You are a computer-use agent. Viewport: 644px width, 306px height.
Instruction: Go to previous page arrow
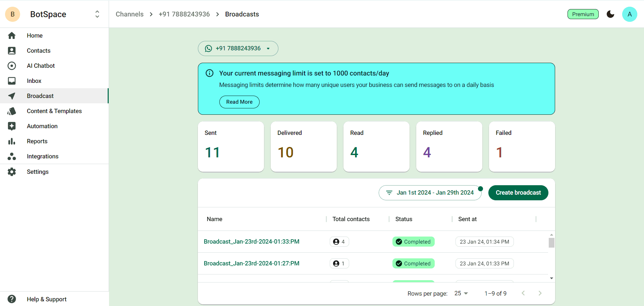coord(523,293)
